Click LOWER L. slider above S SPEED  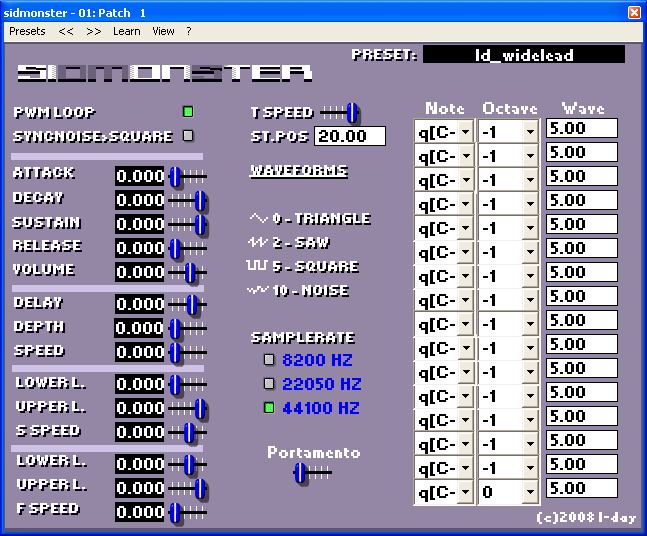click(x=187, y=385)
